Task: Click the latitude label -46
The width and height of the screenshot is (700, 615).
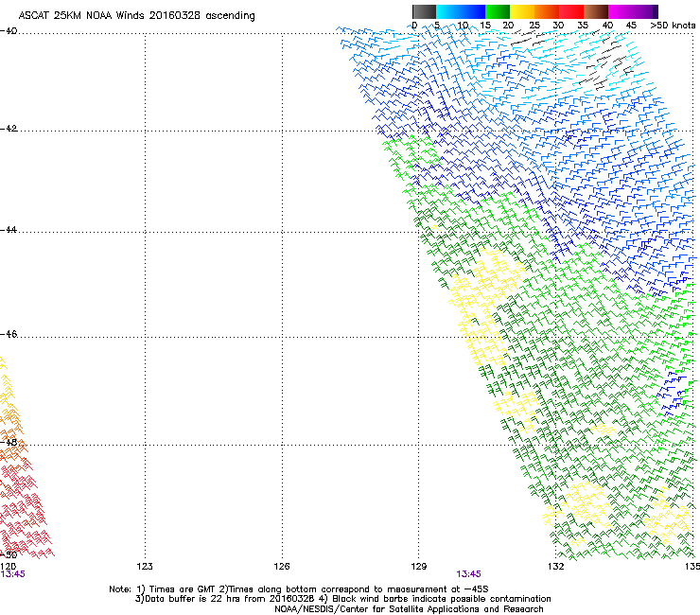Action: 9,334
